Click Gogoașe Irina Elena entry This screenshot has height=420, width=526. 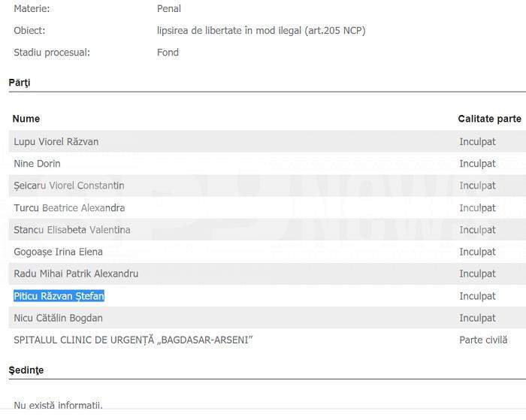(59, 252)
